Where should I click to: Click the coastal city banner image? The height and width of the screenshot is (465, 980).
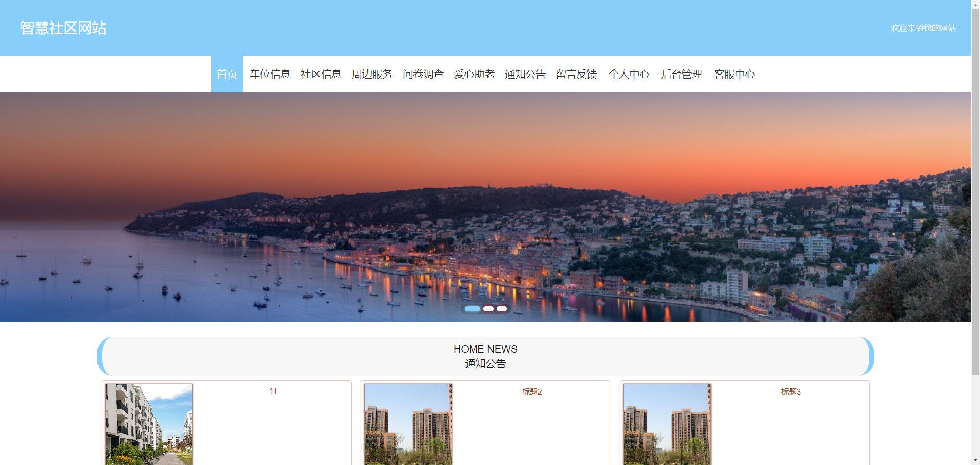485,207
